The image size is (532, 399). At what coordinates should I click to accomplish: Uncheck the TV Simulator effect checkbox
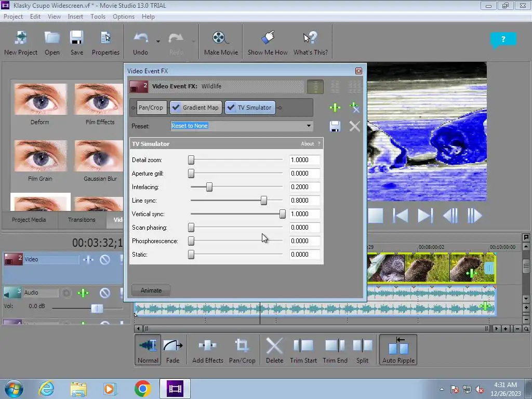click(231, 108)
